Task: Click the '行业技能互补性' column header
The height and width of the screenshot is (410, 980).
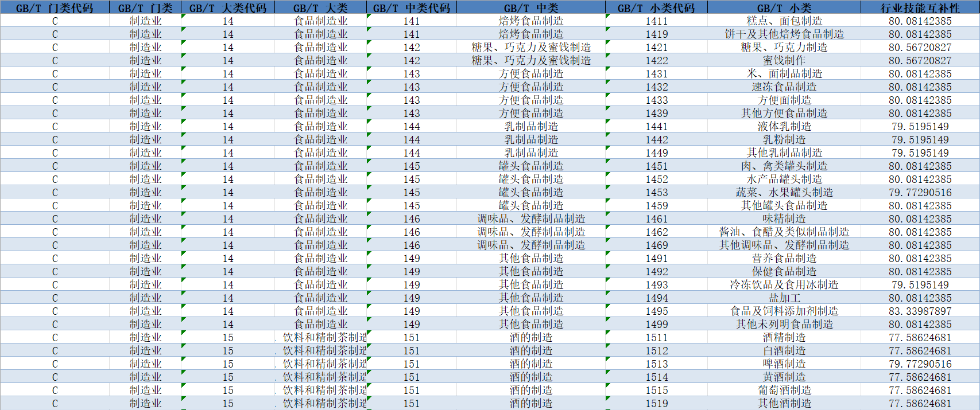Action: click(x=920, y=8)
